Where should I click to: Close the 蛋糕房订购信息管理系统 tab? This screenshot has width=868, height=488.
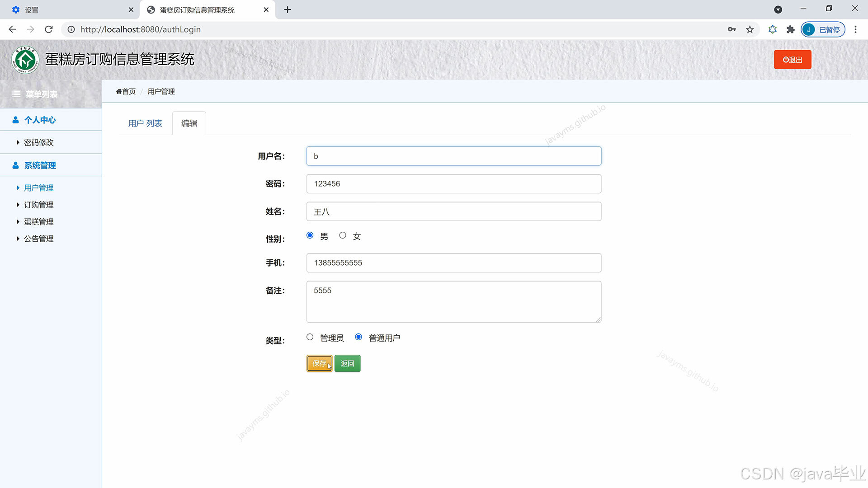(266, 9)
